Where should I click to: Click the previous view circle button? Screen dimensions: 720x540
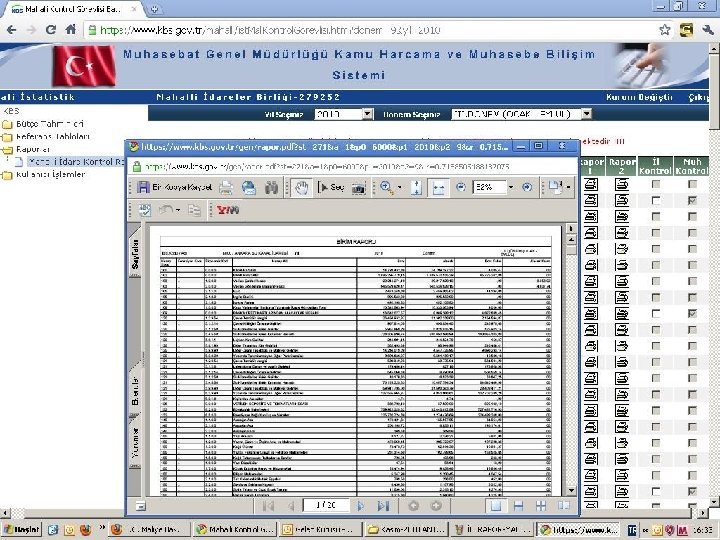pyautogui.click(x=413, y=506)
